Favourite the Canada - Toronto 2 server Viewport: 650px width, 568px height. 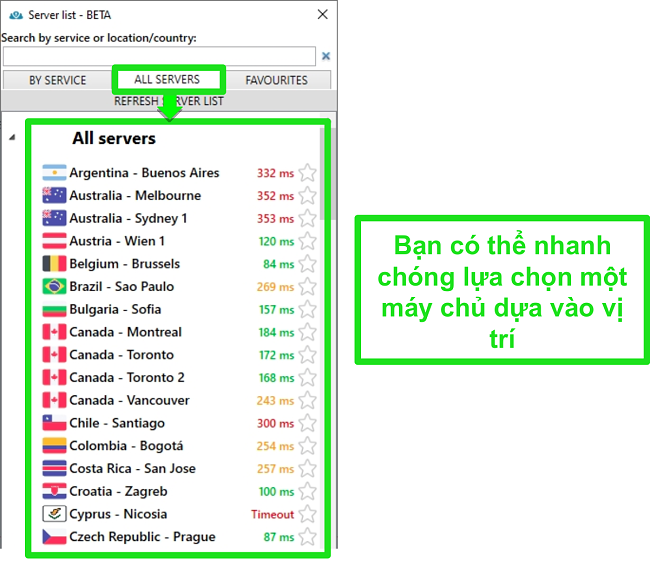(308, 378)
